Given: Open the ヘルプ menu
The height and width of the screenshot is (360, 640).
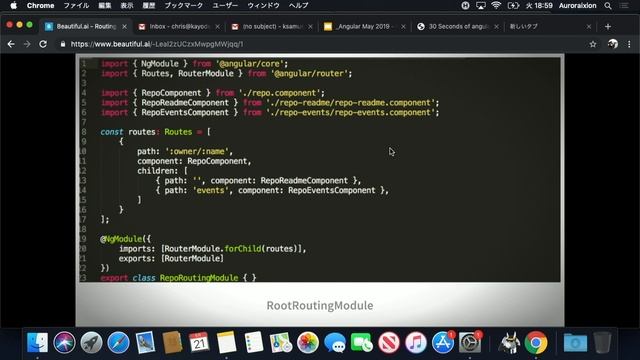Looking at the screenshot, I should (x=298, y=6).
